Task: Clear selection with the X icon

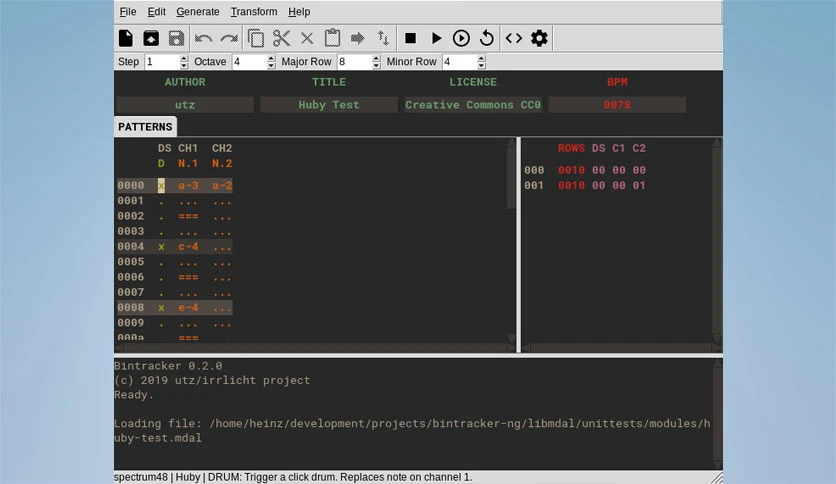Action: [307, 38]
